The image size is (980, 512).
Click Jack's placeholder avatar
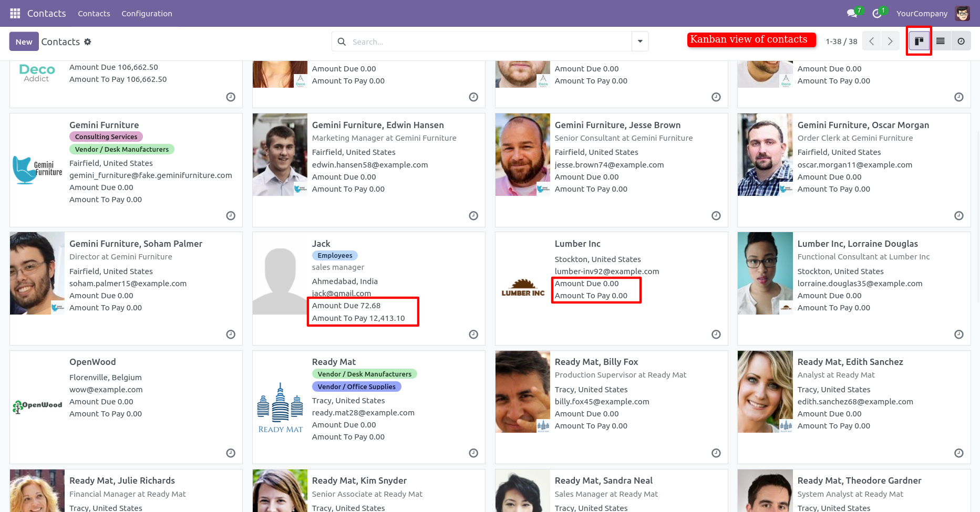(280, 273)
